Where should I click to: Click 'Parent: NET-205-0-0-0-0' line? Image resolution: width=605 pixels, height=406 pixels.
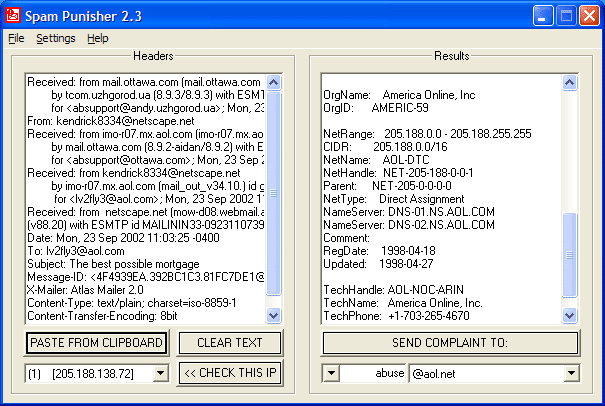tap(388, 186)
